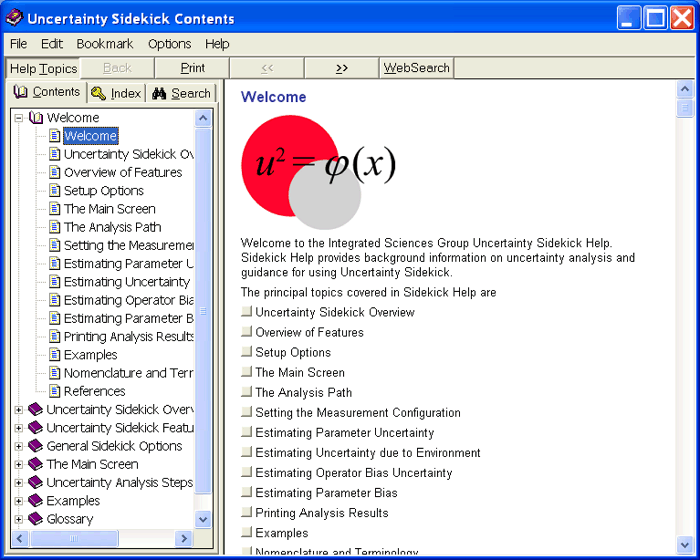The image size is (700, 560).
Task: Click the tree's vertical scrollbar thumb
Action: 203,310
